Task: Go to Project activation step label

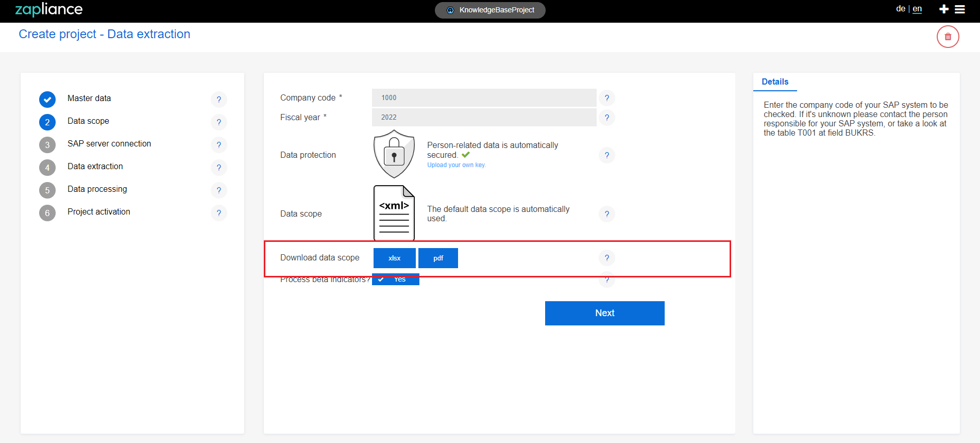Action: [99, 211]
